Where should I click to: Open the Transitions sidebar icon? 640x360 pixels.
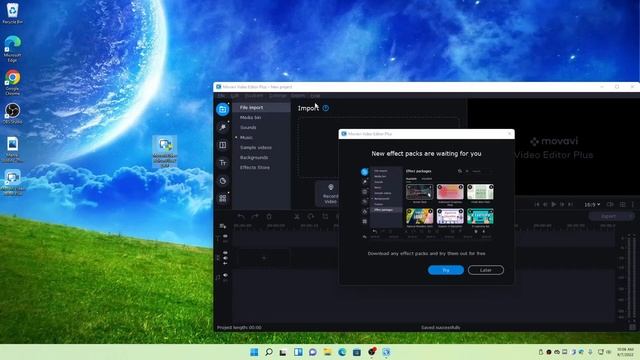coord(222,145)
